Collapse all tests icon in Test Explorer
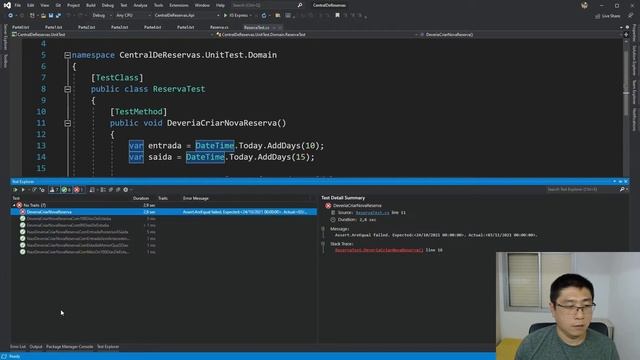 (118, 190)
